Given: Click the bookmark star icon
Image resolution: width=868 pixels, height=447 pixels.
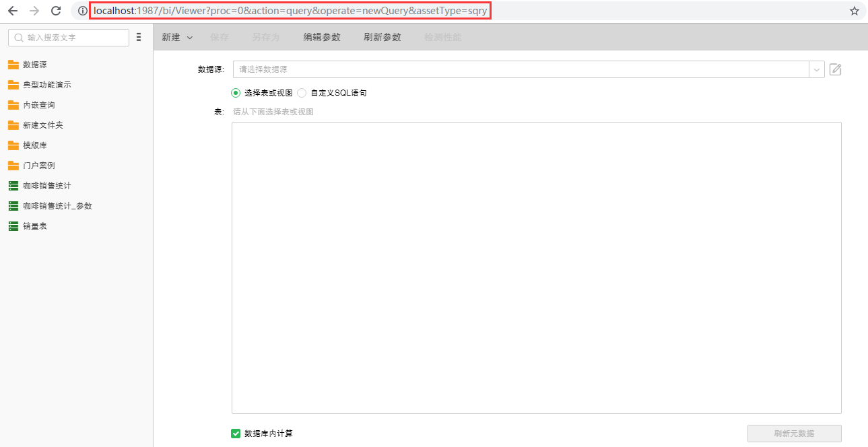Looking at the screenshot, I should coord(854,11).
